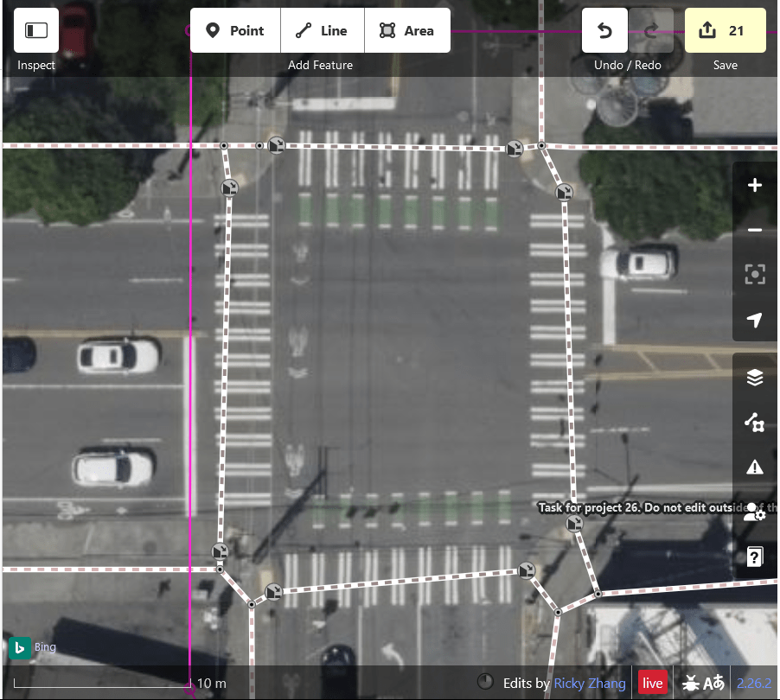Image resolution: width=780 pixels, height=700 pixels.
Task: Toggle the live editing mode badge
Action: click(x=652, y=683)
